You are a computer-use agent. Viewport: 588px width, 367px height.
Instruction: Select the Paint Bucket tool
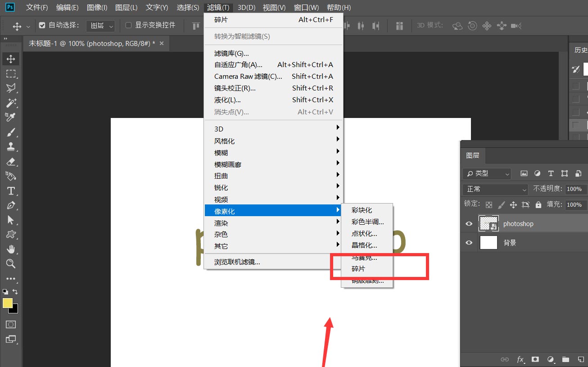point(11,176)
